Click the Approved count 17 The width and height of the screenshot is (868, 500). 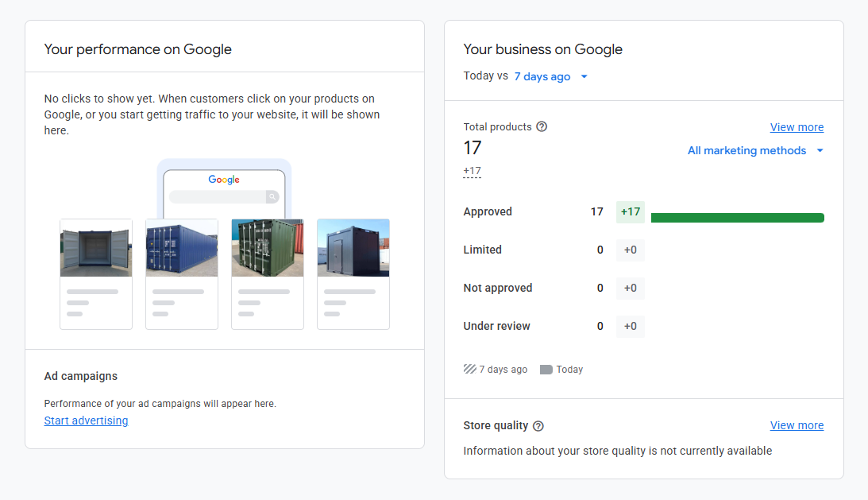(596, 211)
